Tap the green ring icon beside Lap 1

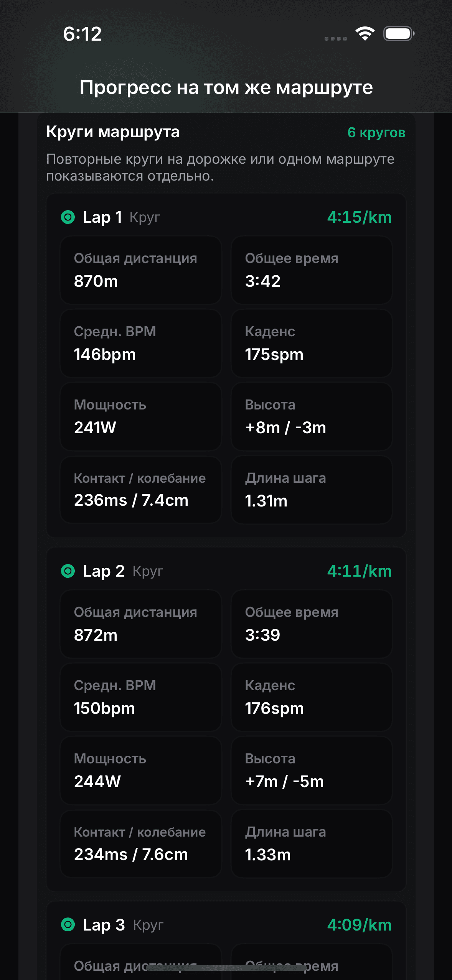(68, 217)
